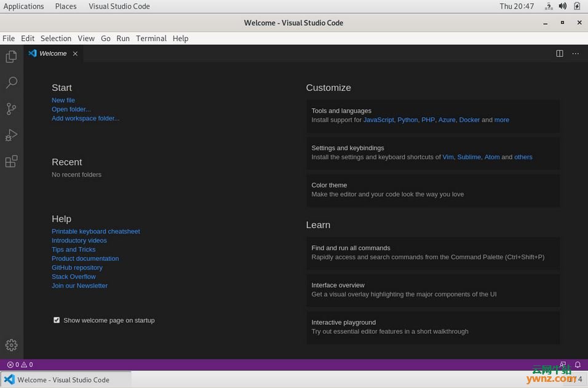Close the Welcome tab with X
The width and height of the screenshot is (588, 388).
75,53
